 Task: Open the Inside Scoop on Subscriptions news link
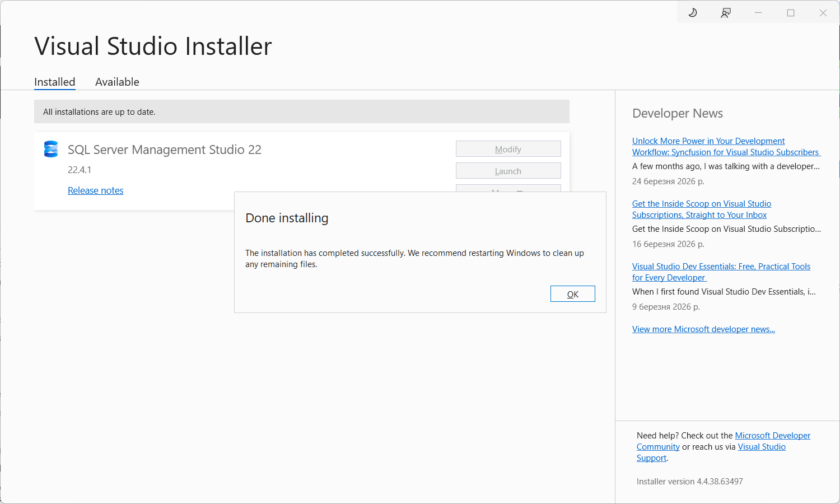coord(701,209)
